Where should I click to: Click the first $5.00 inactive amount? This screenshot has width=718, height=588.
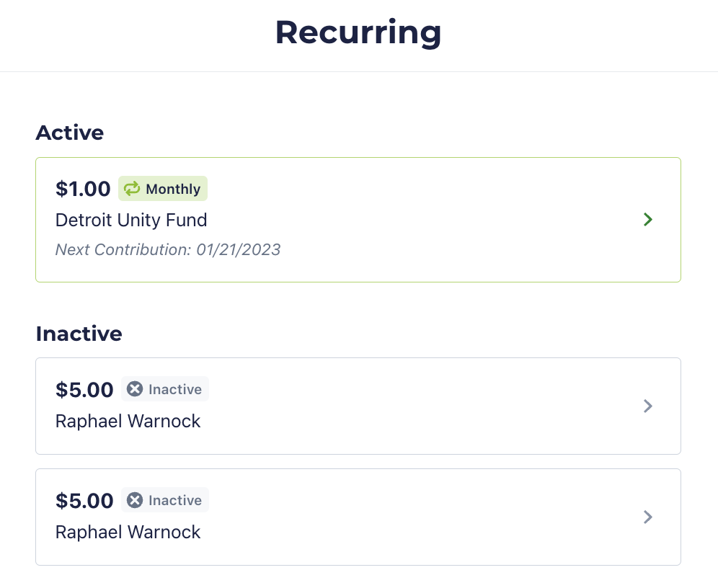[84, 389]
